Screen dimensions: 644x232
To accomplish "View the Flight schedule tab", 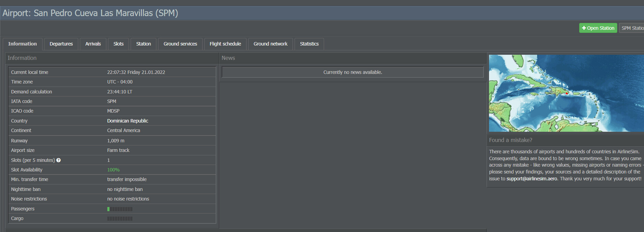I will pyautogui.click(x=225, y=44).
